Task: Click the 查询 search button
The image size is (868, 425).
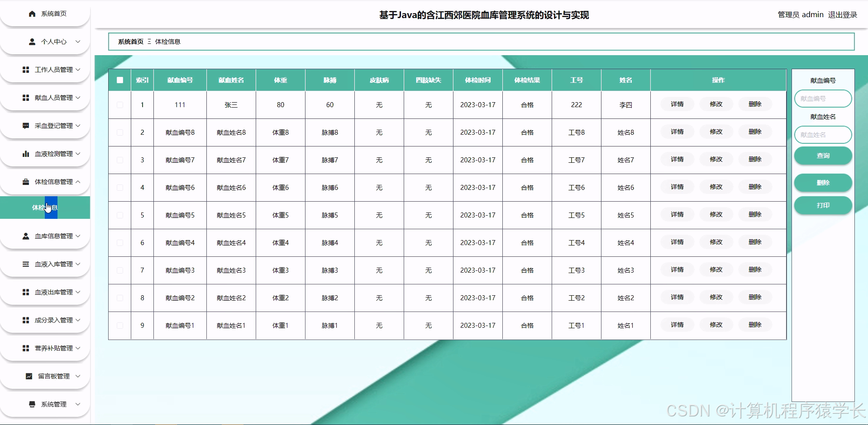Action: (x=823, y=156)
